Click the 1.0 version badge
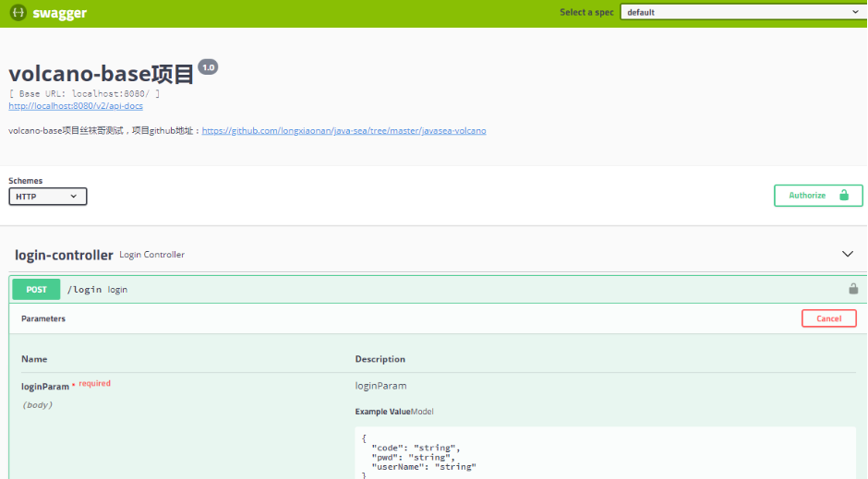Viewport: 868px width, 479px height. coord(208,67)
